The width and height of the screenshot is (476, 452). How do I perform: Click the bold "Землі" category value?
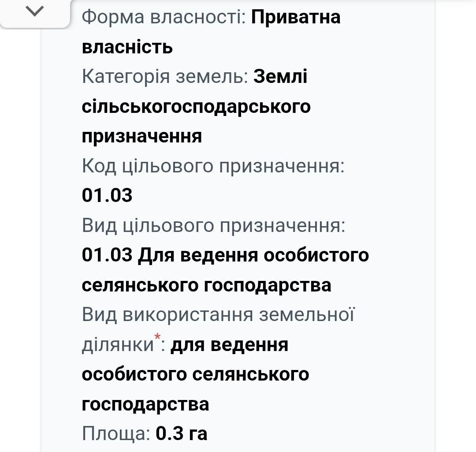[x=280, y=76]
